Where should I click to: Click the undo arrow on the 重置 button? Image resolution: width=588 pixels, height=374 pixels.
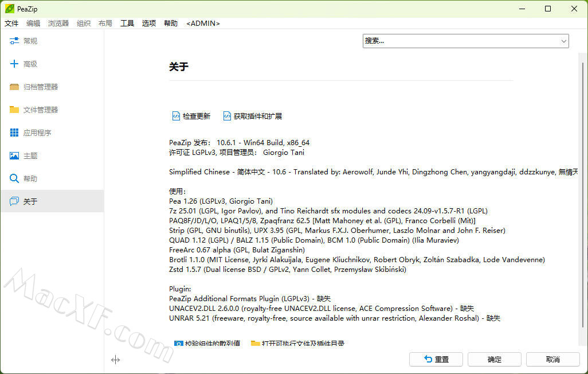click(x=428, y=359)
